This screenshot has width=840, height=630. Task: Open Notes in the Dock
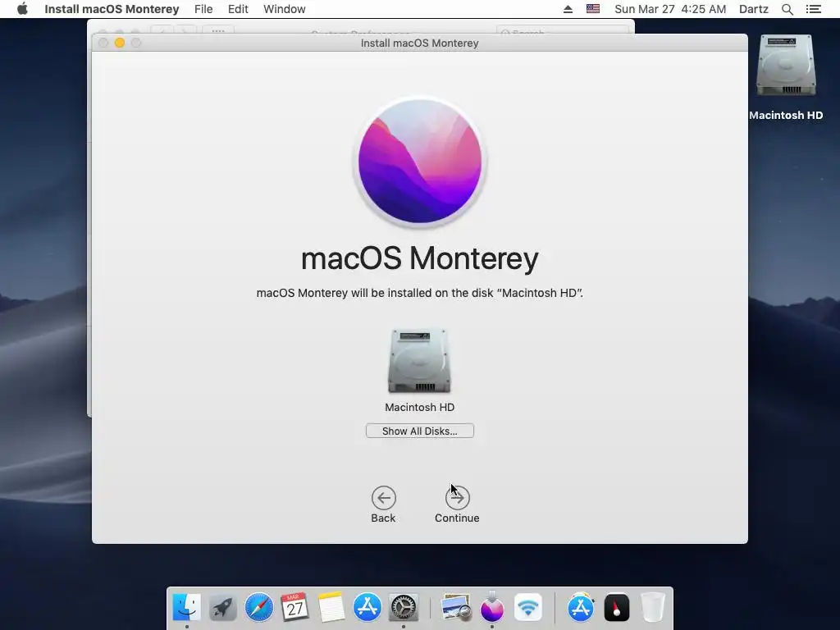click(331, 608)
